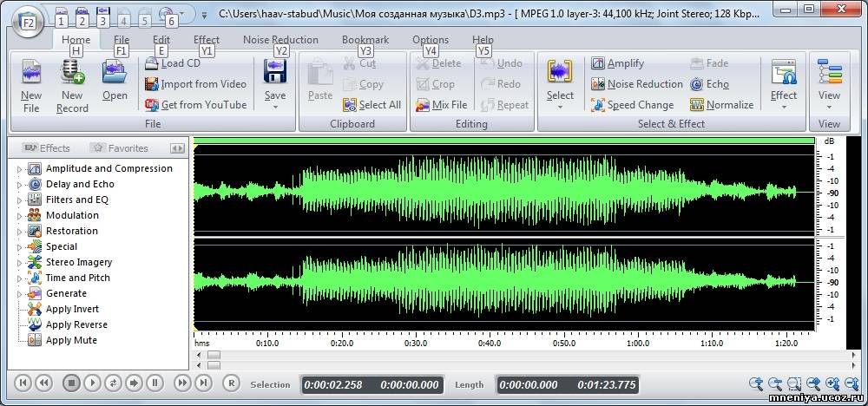Click the View icon in ribbon

(829, 72)
